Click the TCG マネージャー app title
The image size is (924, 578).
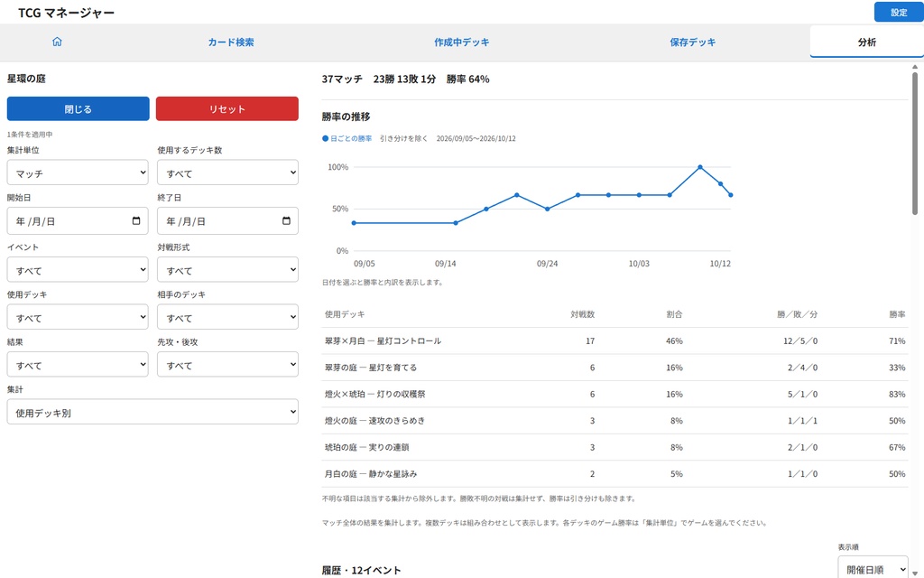(x=66, y=13)
